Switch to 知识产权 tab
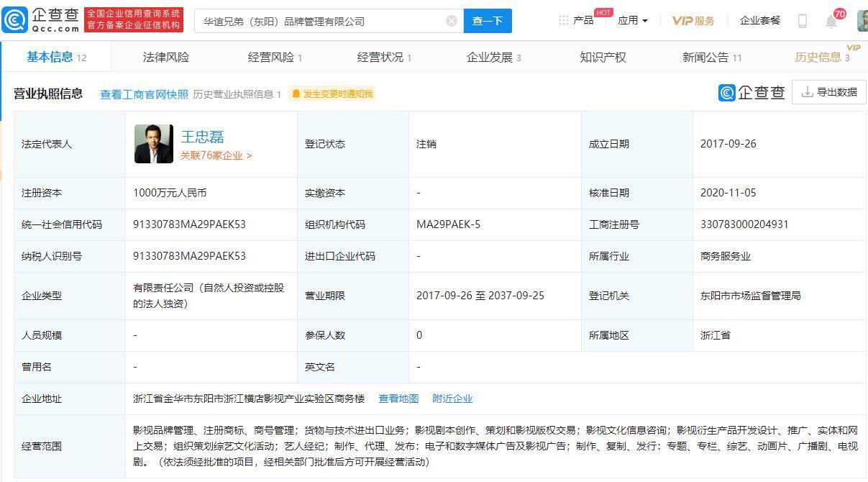Screen dimensions: 868x482 (x=603, y=57)
